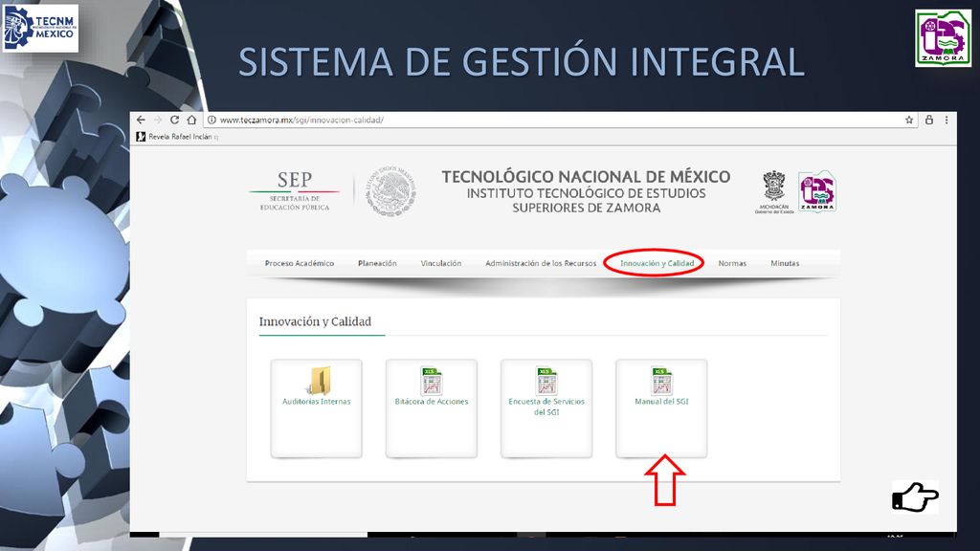Open the Normas menu item
Screen dimensions: 980x551
click(x=732, y=264)
